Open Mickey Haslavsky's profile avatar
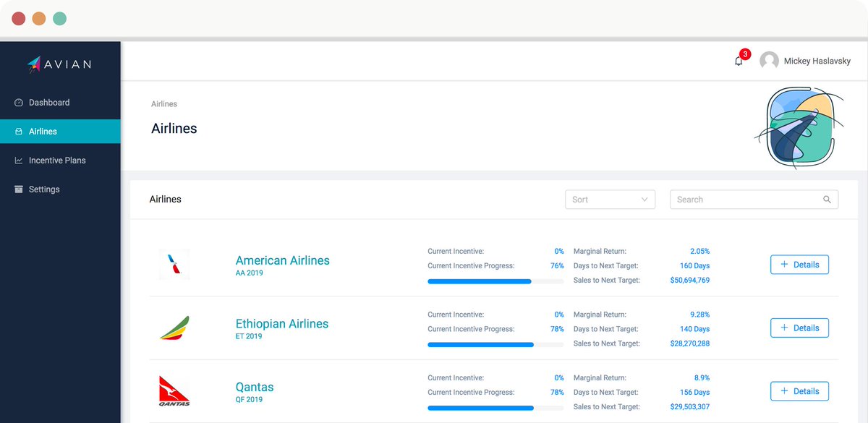Image resolution: width=868 pixels, height=423 pixels. [769, 61]
